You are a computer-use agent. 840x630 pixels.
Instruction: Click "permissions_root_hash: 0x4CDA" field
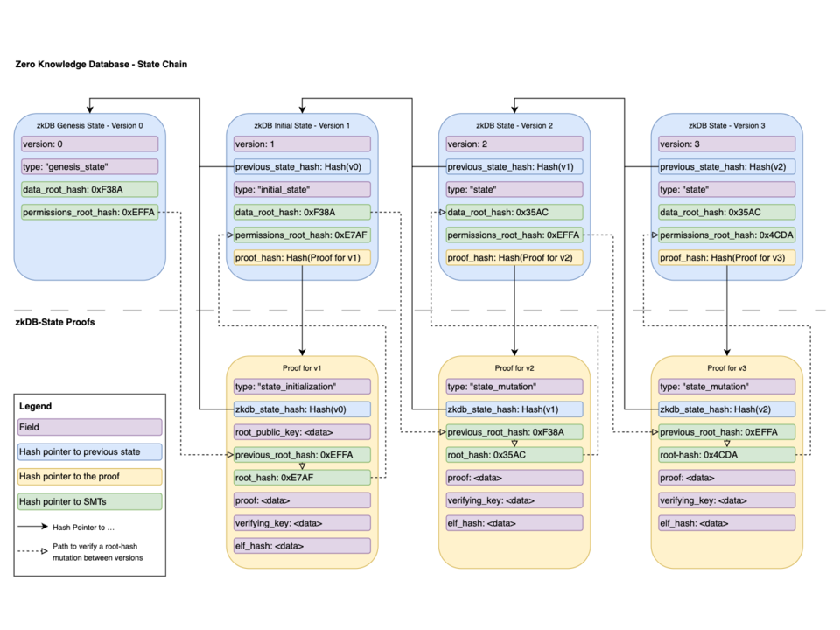tap(727, 235)
